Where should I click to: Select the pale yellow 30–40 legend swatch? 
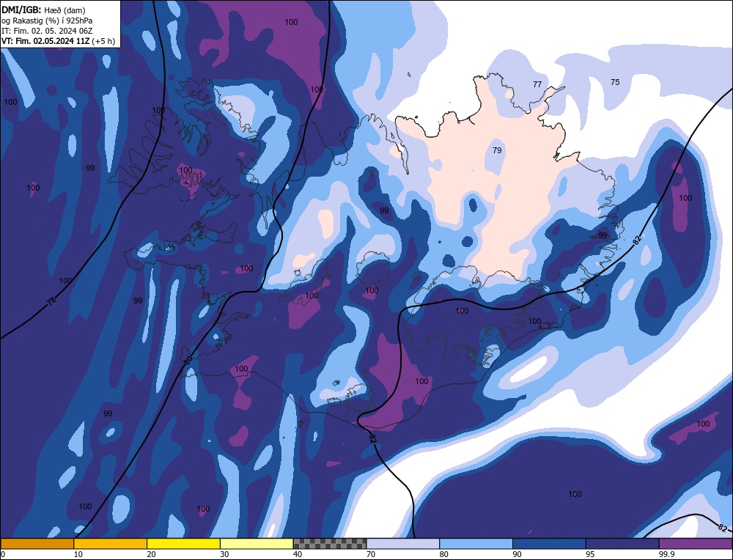(x=257, y=544)
